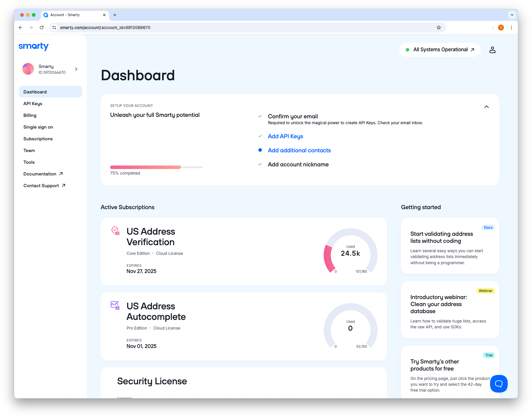This screenshot has height=418, width=532.
Task: Open the Add API Keys link
Action: [x=285, y=136]
